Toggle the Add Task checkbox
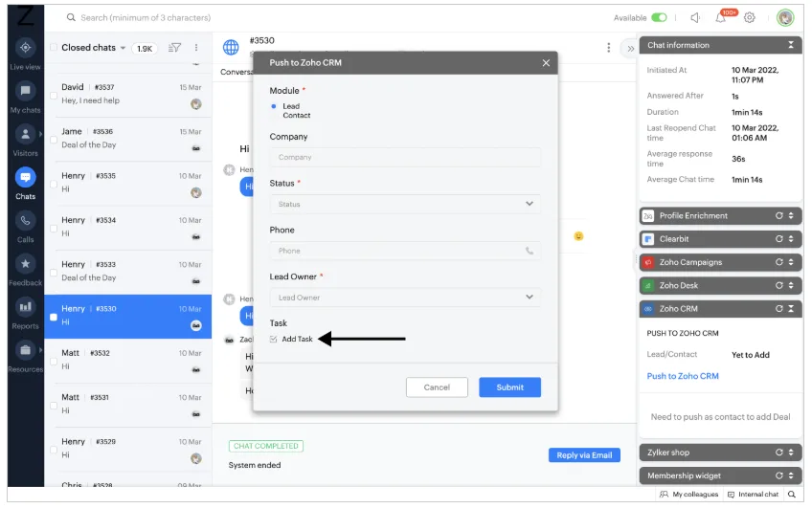 point(274,339)
